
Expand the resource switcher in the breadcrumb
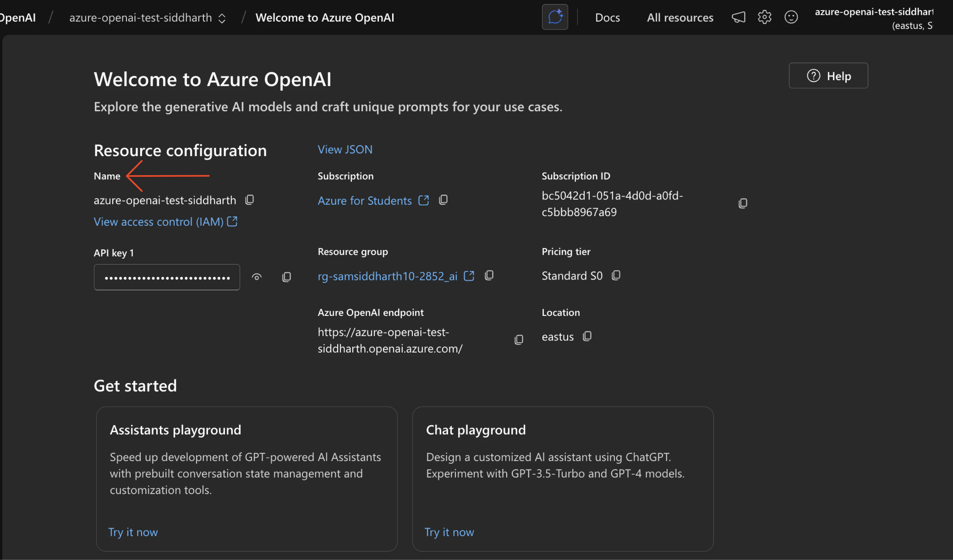point(222,18)
